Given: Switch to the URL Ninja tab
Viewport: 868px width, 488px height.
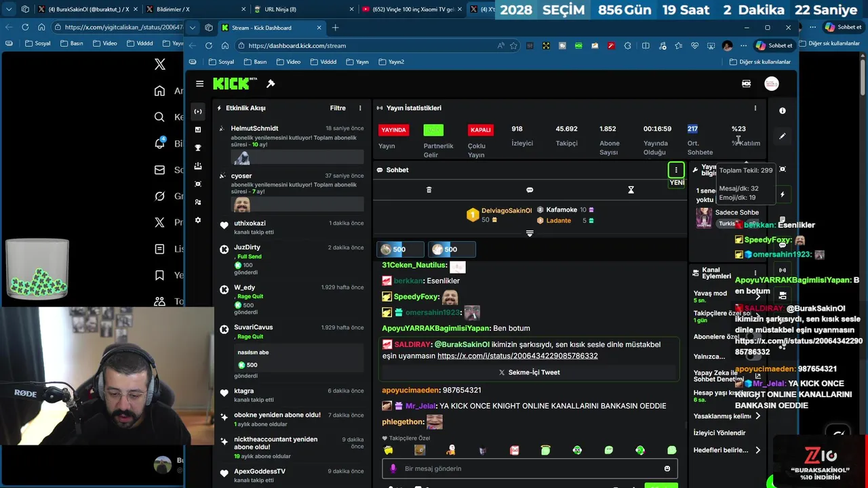Looking at the screenshot, I should (x=304, y=9).
